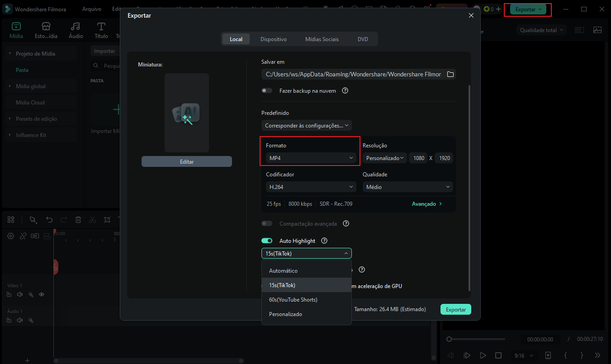The width and height of the screenshot is (611, 364).
Task: Switch to the Mídias Sociais tab
Action: point(322,39)
